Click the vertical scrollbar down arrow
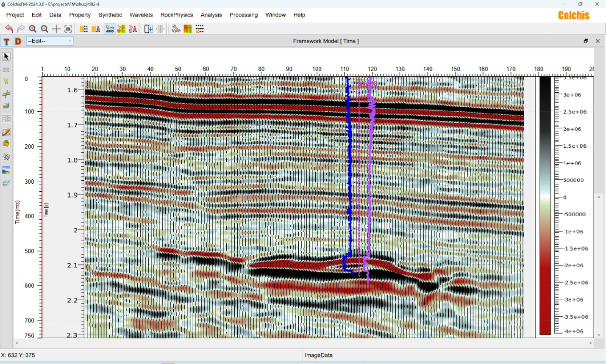 [x=599, y=335]
